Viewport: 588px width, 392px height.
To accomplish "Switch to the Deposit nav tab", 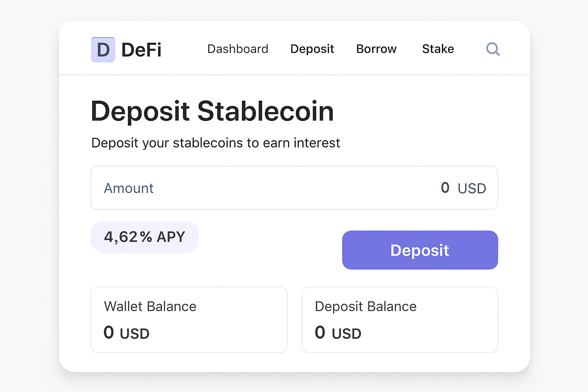I will (x=312, y=49).
